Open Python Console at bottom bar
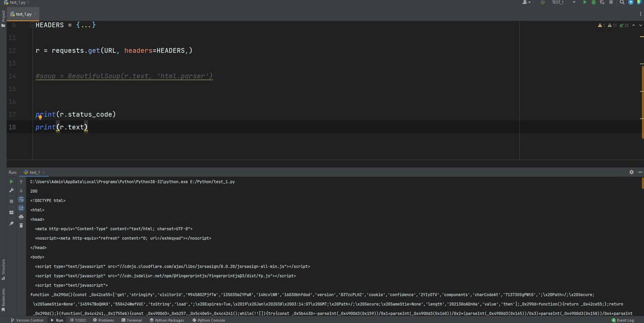The height and width of the screenshot is (323, 644). point(208,320)
